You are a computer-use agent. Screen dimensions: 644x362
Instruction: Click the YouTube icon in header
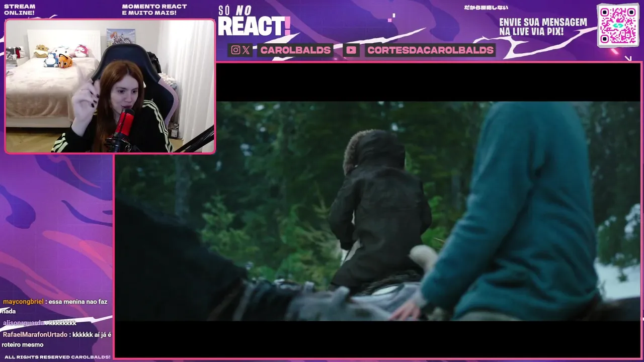tap(351, 50)
